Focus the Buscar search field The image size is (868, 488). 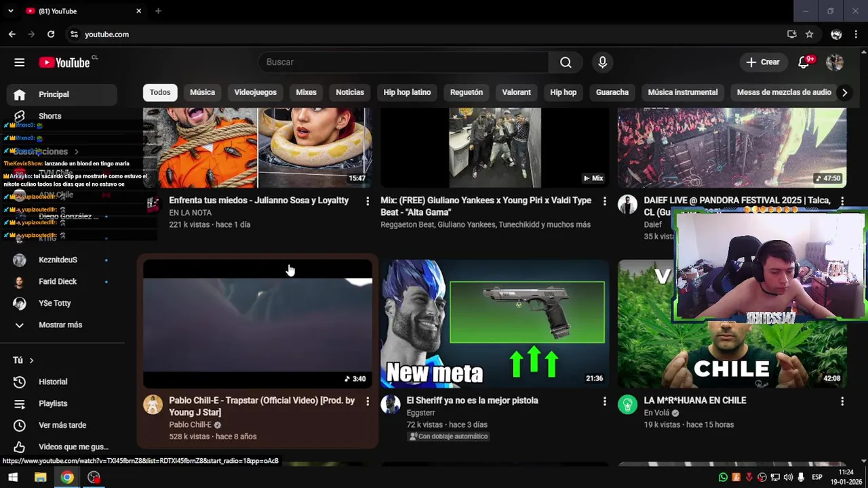coord(403,62)
